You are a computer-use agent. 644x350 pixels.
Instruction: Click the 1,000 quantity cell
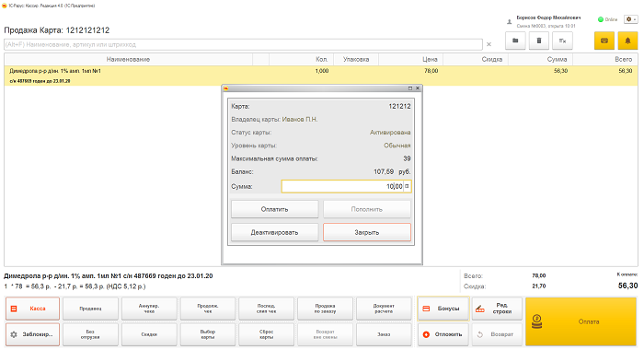(x=322, y=71)
